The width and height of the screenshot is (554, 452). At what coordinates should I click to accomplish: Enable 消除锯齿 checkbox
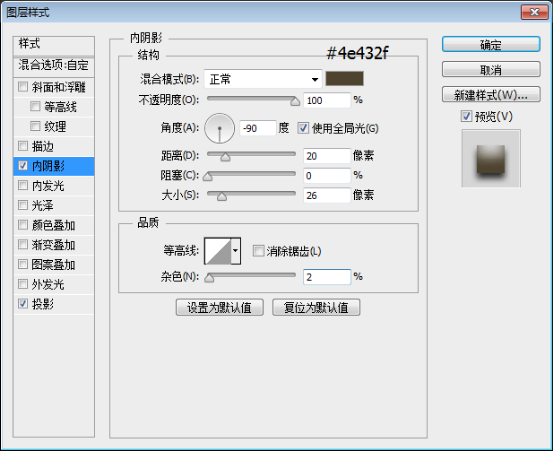[258, 251]
